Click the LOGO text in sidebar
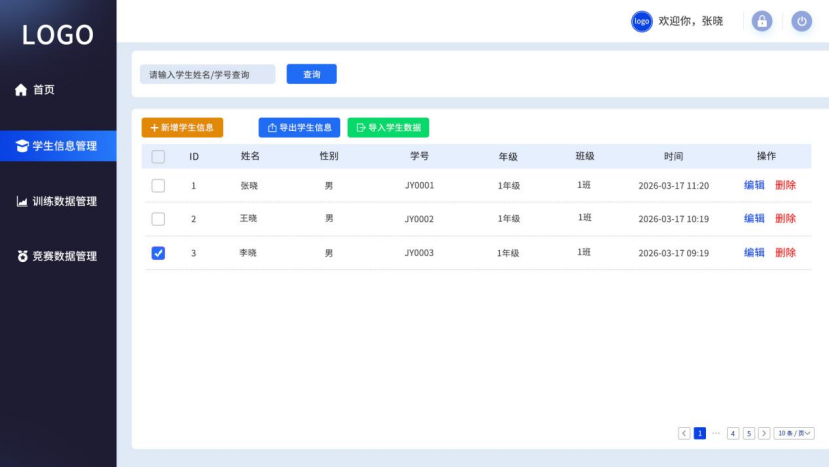This screenshot has height=467, width=830. pyautogui.click(x=58, y=35)
